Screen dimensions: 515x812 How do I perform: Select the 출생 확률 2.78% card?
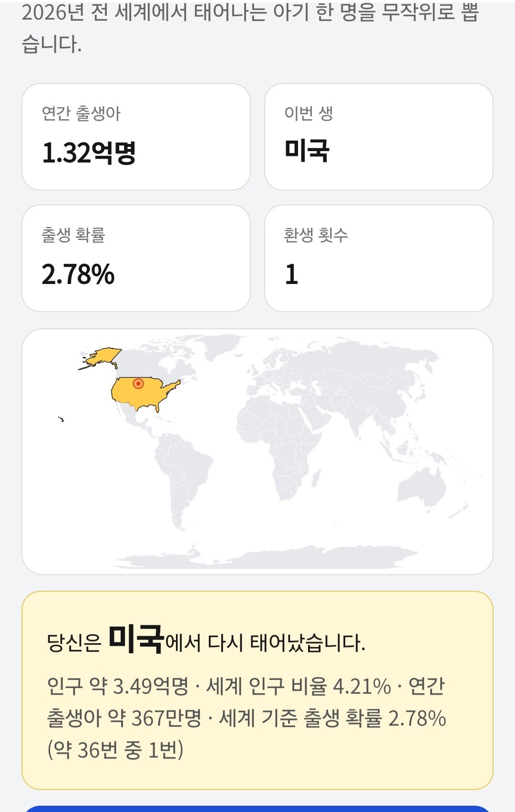[x=136, y=258]
